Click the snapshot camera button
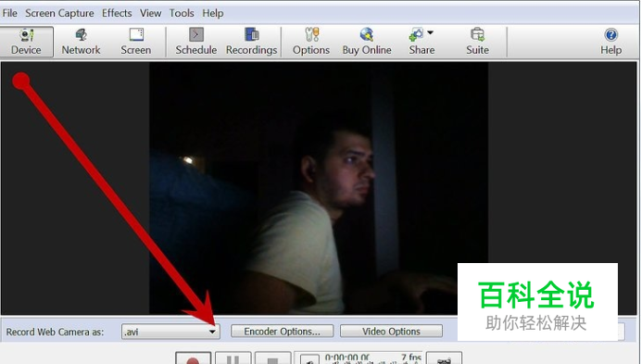This screenshot has width=641, height=364. [x=444, y=358]
